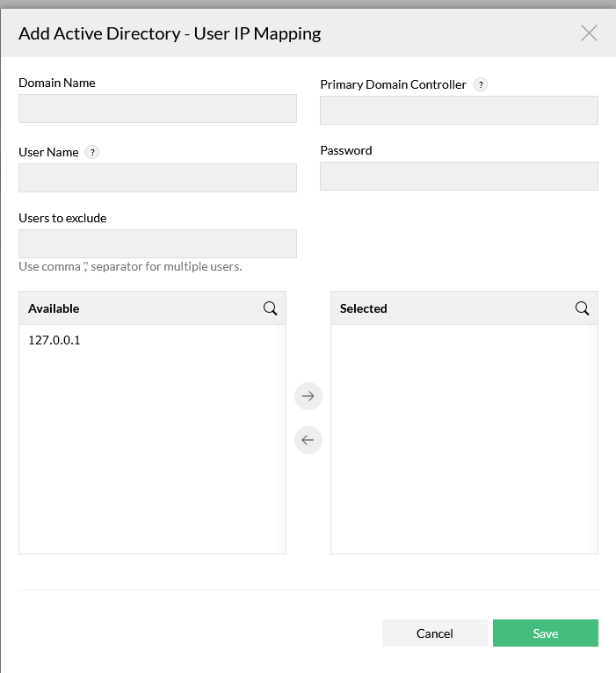Click the Selected panel header label
This screenshot has width=616, height=673.
pyautogui.click(x=363, y=308)
